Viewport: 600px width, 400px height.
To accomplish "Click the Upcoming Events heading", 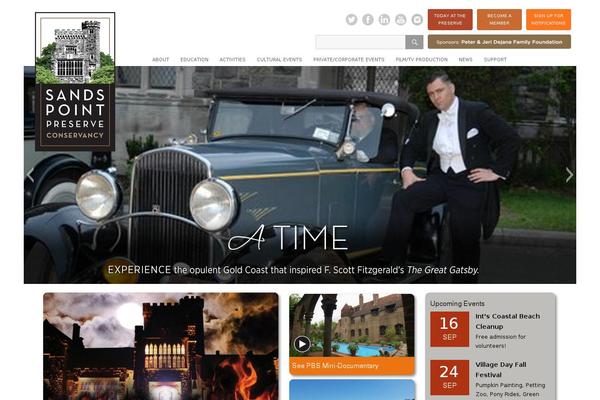I will (457, 304).
